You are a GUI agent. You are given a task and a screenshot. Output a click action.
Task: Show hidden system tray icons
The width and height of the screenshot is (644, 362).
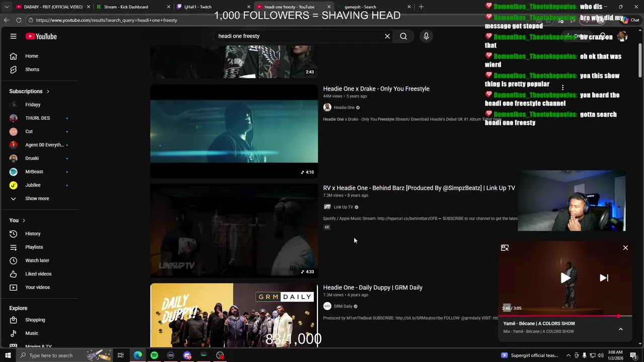click(x=568, y=355)
